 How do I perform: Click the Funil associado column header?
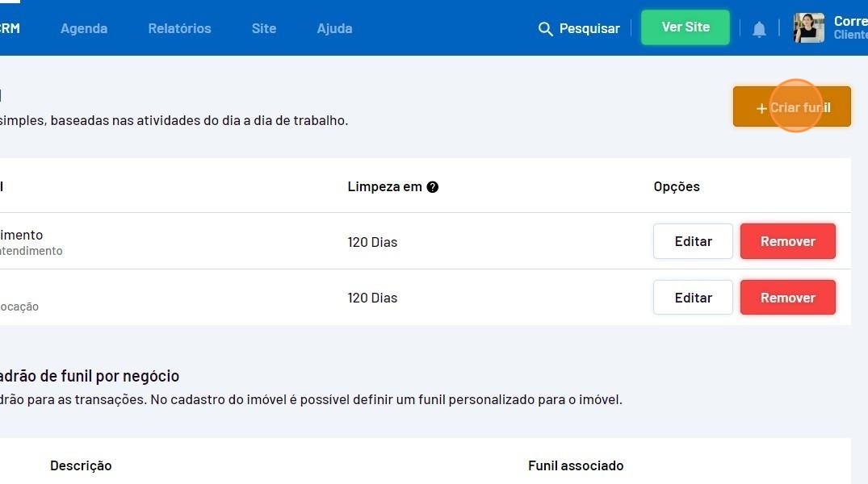tap(576, 465)
